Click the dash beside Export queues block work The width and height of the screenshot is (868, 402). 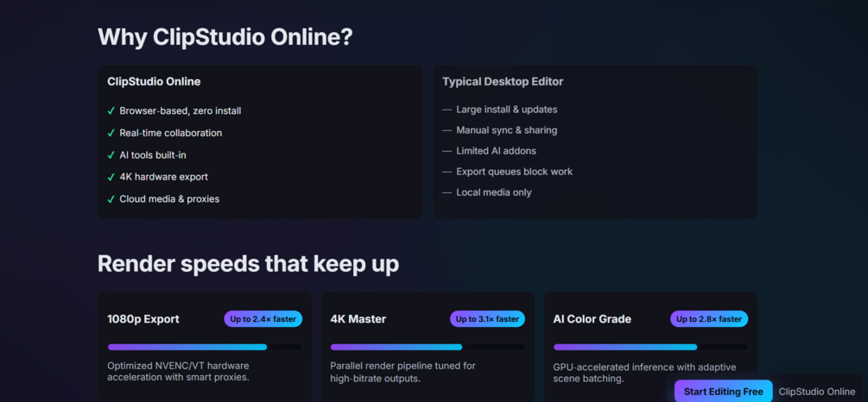pyautogui.click(x=447, y=172)
